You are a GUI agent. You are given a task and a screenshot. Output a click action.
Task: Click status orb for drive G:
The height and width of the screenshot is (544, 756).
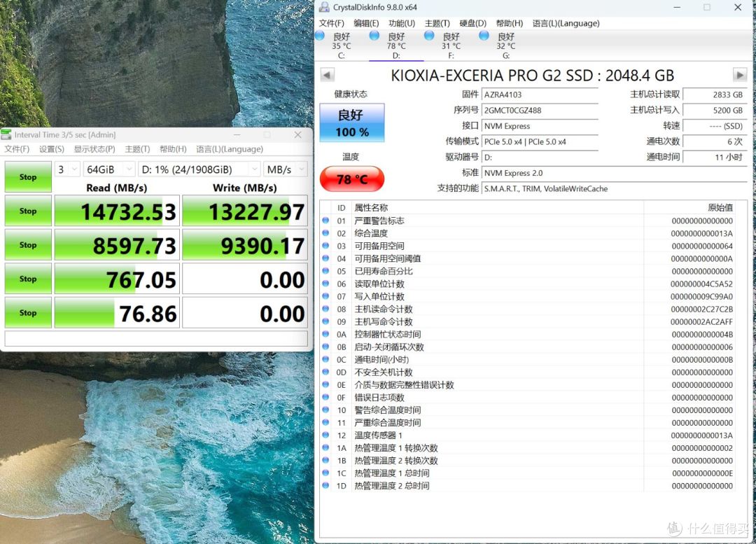coord(484,36)
